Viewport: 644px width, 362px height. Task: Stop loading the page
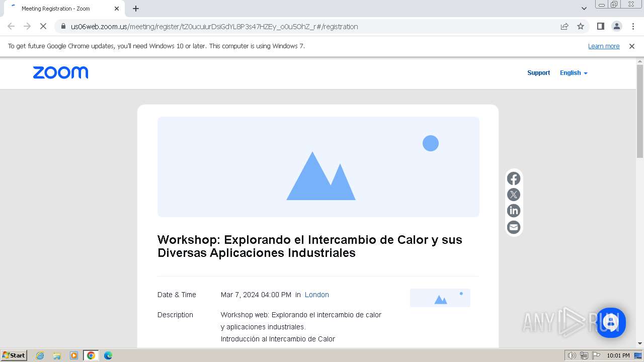43,26
